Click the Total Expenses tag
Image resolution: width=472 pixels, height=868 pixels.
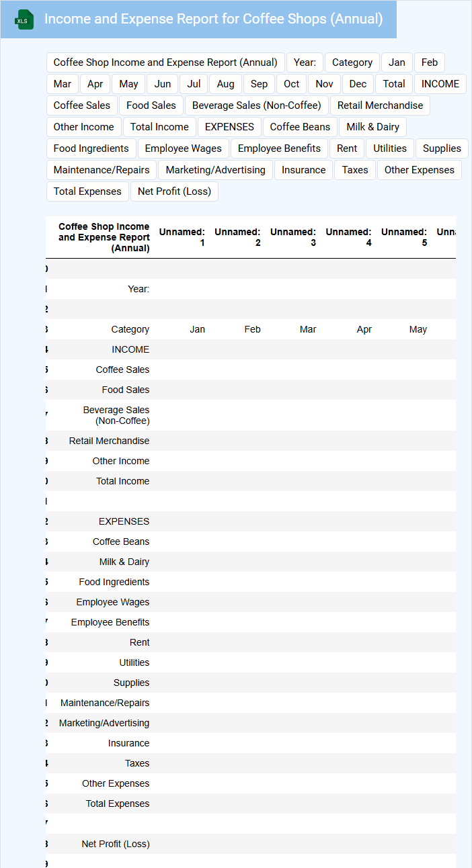tap(87, 191)
